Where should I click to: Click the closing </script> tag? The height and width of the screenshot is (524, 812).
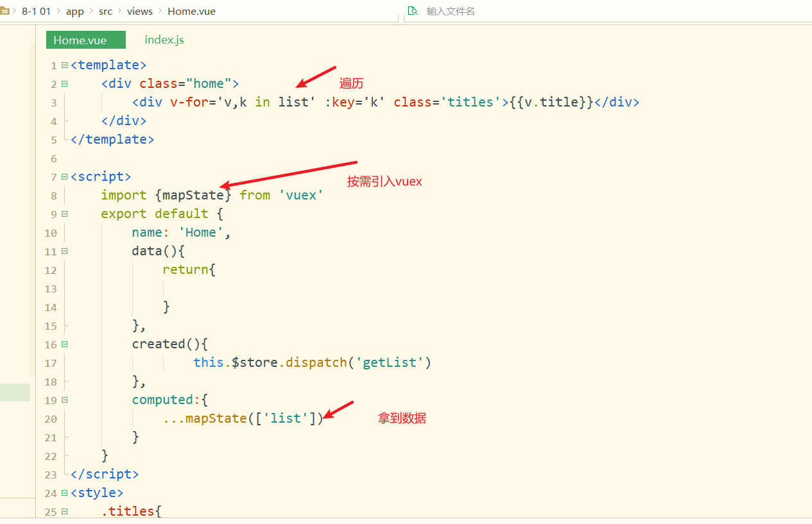[x=105, y=475]
